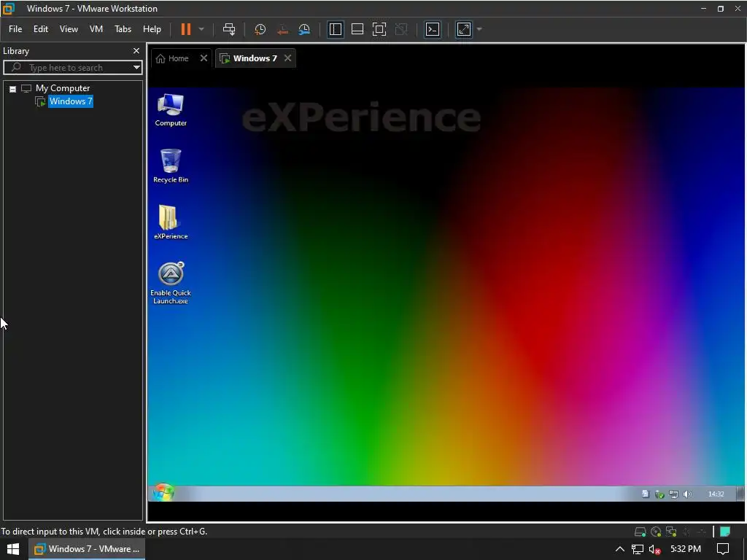The image size is (747, 560).
Task: Open the guest Windows 7 Start orb
Action: coord(163,493)
